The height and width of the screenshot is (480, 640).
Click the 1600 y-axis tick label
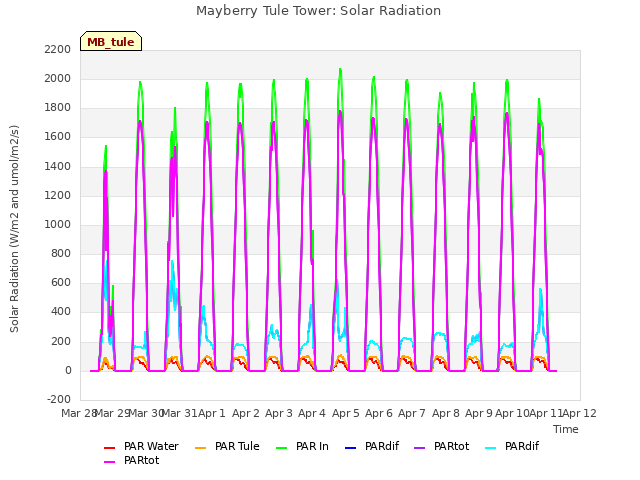(58, 137)
